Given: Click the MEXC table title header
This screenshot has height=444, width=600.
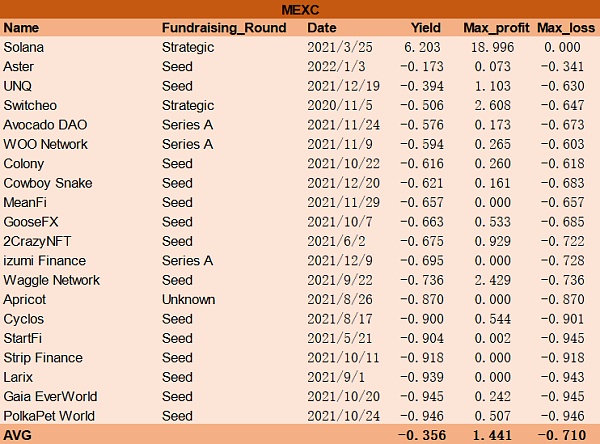Looking at the screenshot, I should [300, 10].
